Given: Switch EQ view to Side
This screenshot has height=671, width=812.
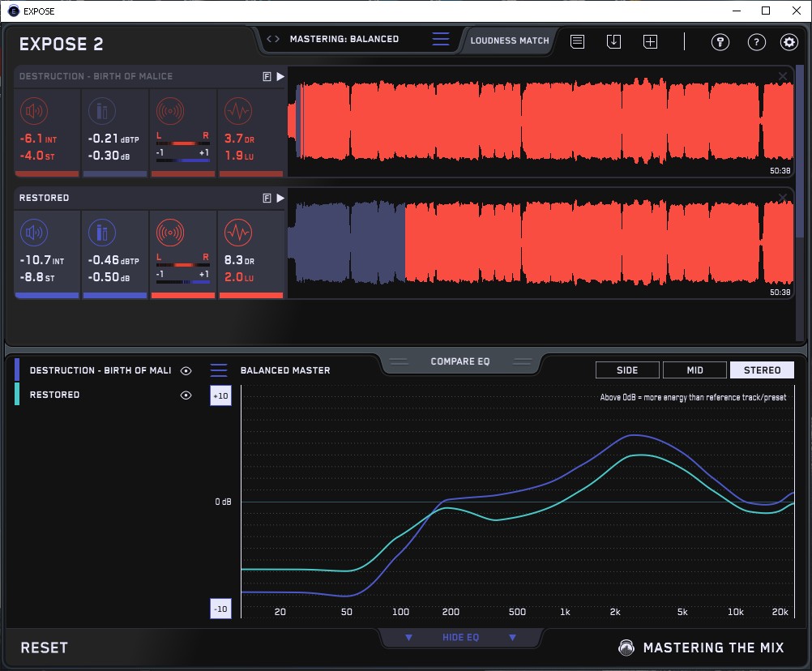Looking at the screenshot, I should coord(627,370).
